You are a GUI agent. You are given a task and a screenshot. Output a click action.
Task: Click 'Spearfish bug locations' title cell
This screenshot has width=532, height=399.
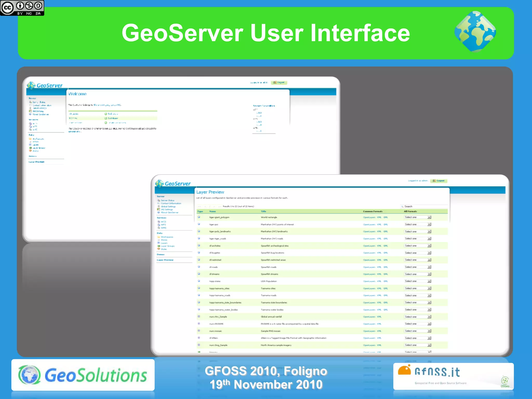click(272, 253)
